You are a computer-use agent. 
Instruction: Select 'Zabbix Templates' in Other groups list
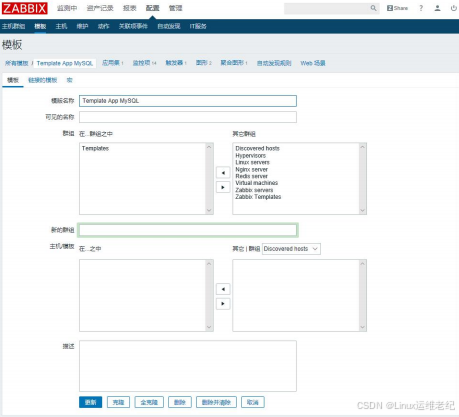pyautogui.click(x=258, y=197)
